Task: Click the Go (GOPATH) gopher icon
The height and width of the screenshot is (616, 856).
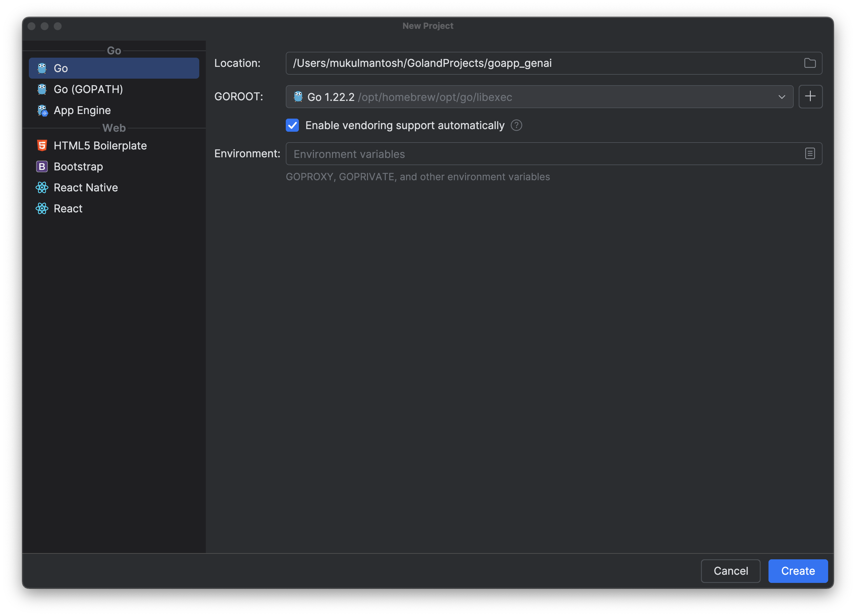Action: pyautogui.click(x=42, y=89)
